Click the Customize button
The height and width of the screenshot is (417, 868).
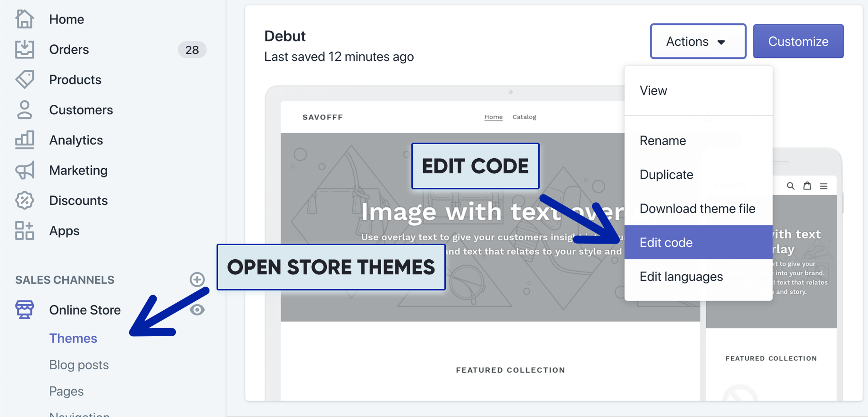[x=798, y=41]
